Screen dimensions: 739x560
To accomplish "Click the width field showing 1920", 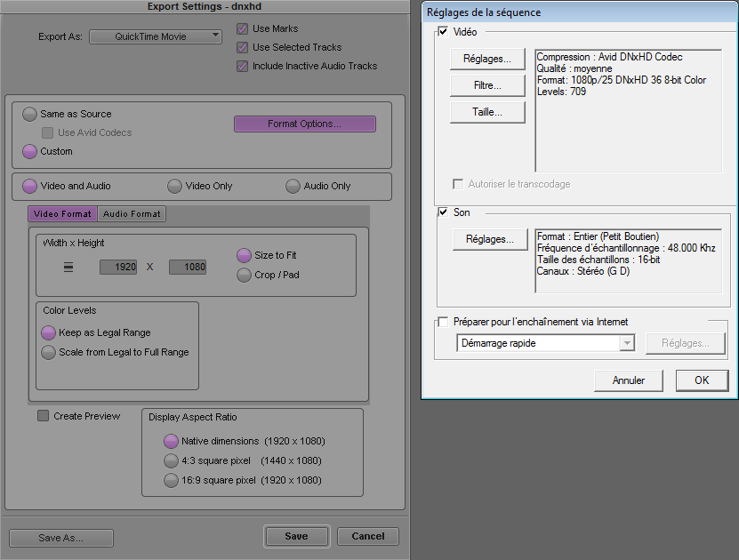I will (x=118, y=267).
